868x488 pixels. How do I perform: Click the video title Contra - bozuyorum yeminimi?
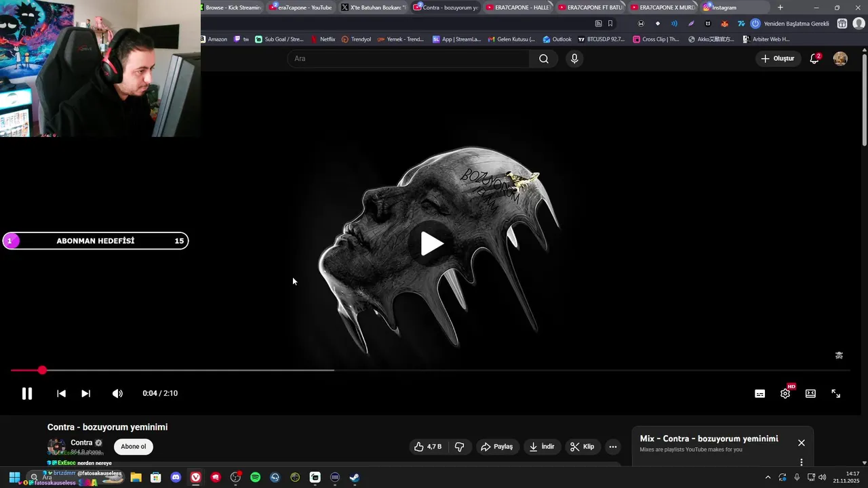point(107,427)
